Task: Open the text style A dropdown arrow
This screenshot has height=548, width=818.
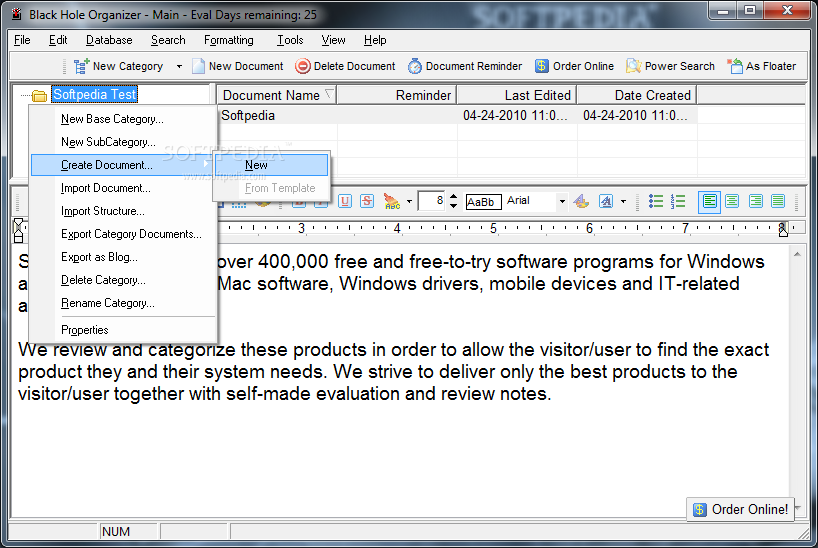Action: point(623,201)
